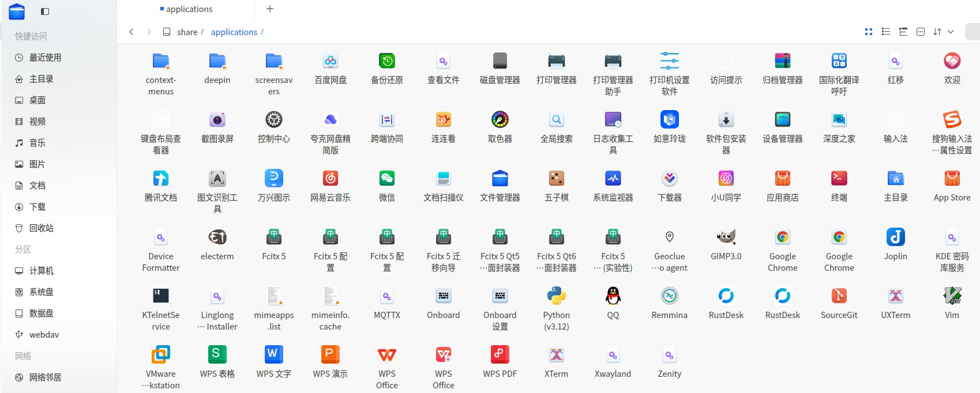Open the 百度网盘 app icon
The width and height of the screenshot is (980, 393).
331,61
